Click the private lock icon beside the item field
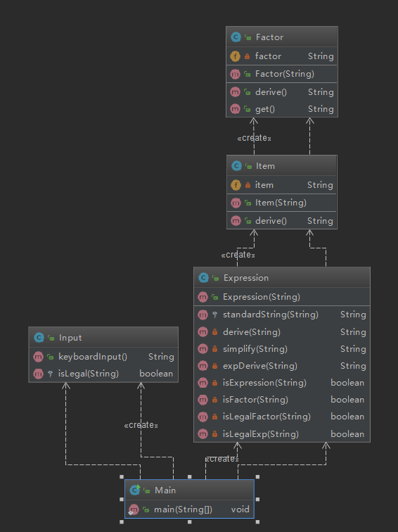The height and width of the screenshot is (532, 398). click(248, 185)
